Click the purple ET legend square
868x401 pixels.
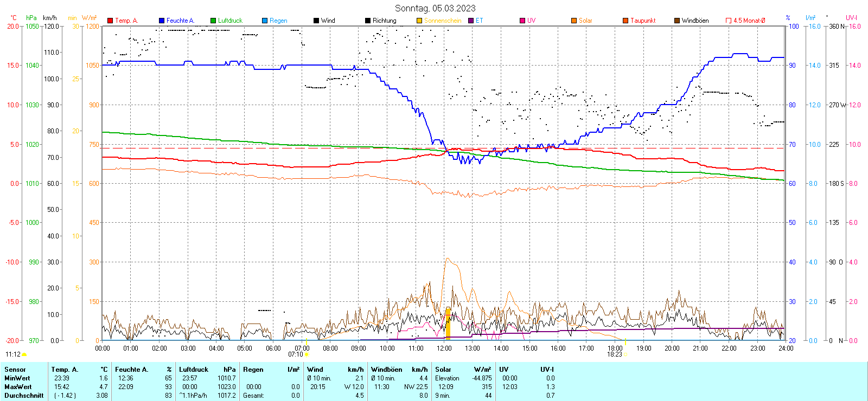tap(471, 21)
